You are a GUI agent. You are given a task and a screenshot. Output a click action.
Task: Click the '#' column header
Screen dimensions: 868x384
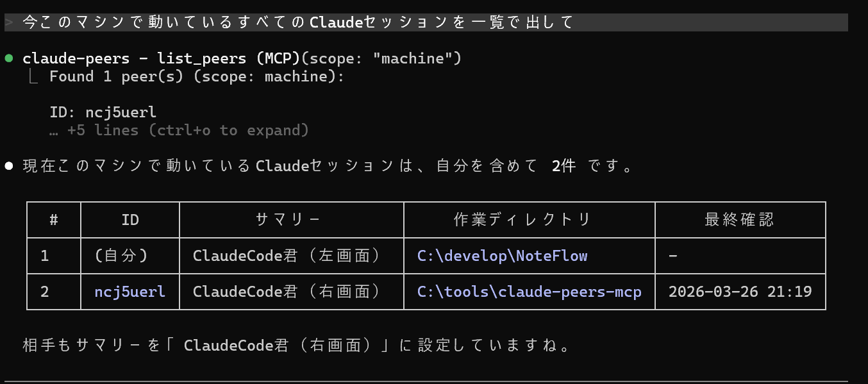click(x=54, y=220)
